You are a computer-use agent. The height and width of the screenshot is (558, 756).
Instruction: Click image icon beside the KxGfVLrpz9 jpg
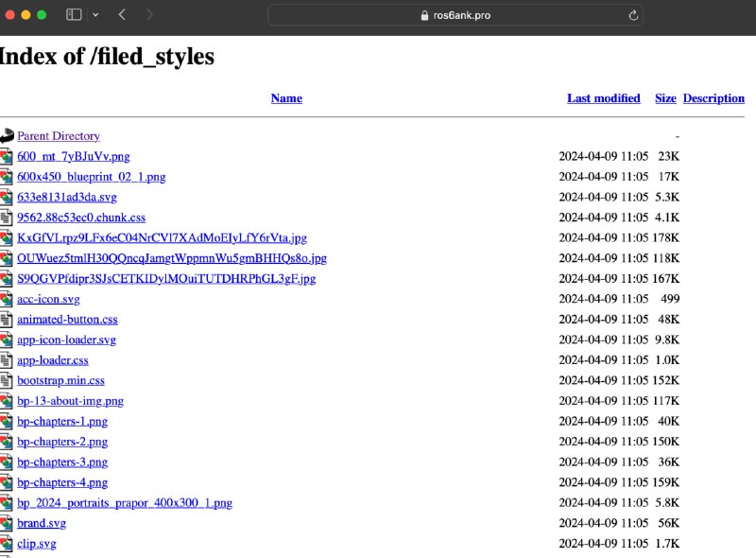[6, 238]
